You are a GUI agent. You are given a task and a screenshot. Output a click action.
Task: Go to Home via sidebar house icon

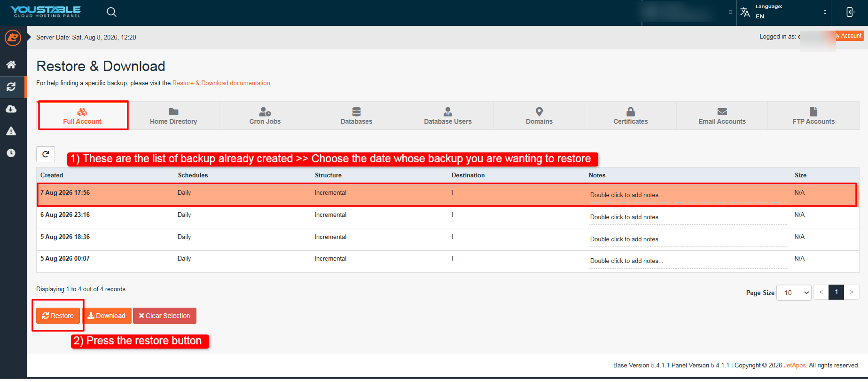coord(11,64)
